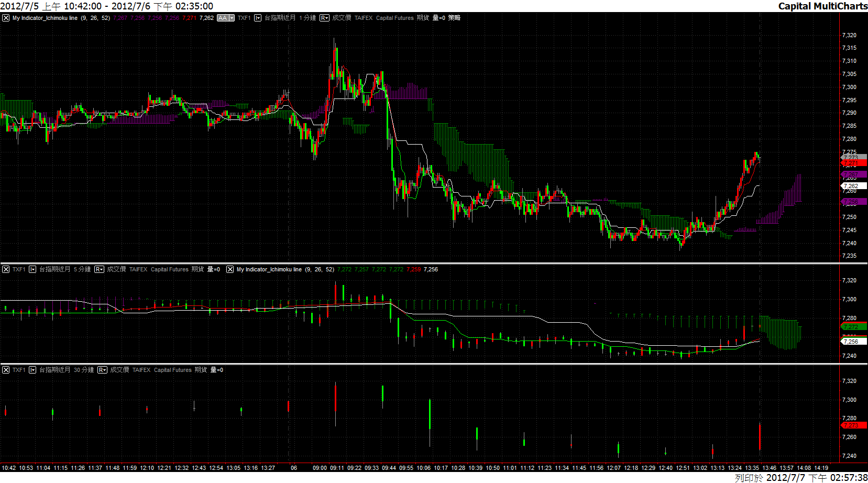
Task: Click the green 7,272 marker on middle axis
Action: [854, 327]
